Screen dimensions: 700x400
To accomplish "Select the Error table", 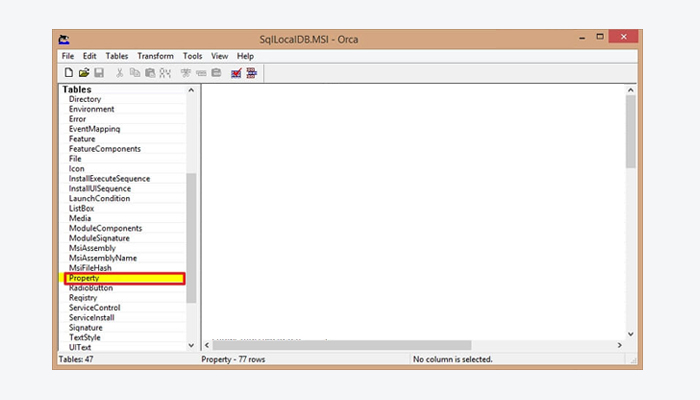I will tap(77, 119).
